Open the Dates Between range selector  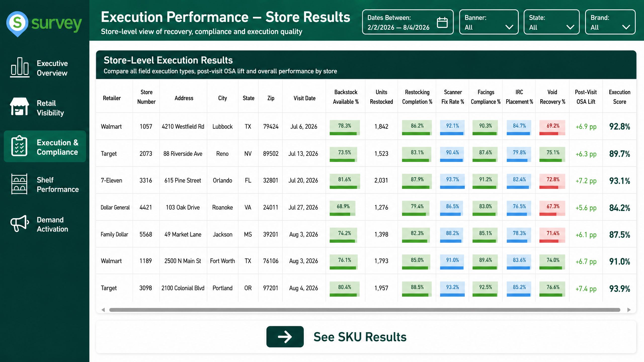pos(408,22)
